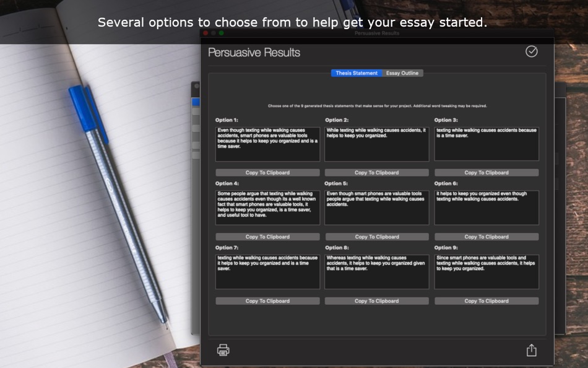
Task: Click the 'Option 1:' label
Action: [227, 120]
